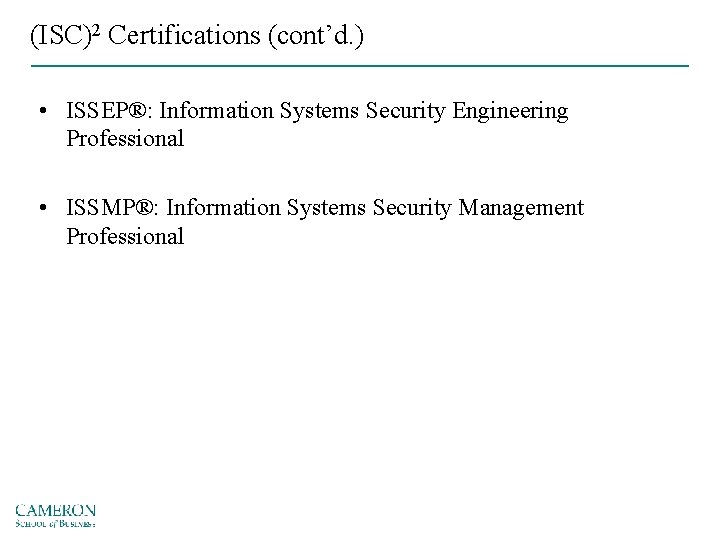
Task: Click the bullet dot before ISSEP
Action: [43, 111]
